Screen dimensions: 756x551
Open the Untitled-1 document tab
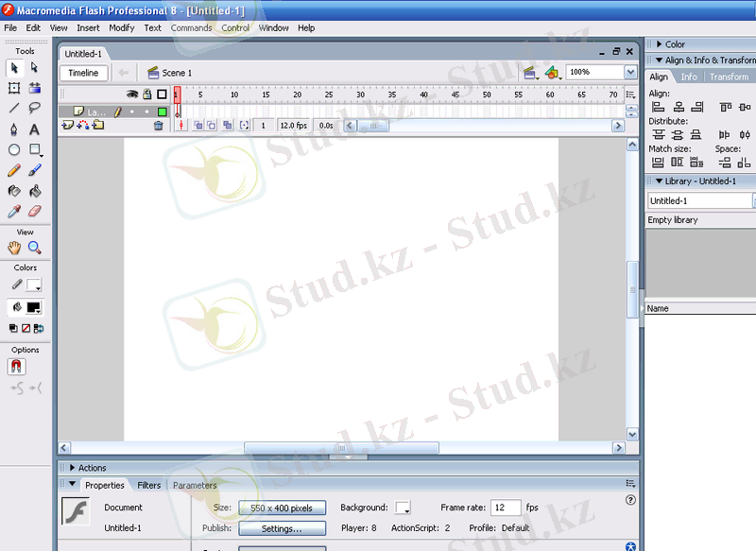[x=83, y=54]
